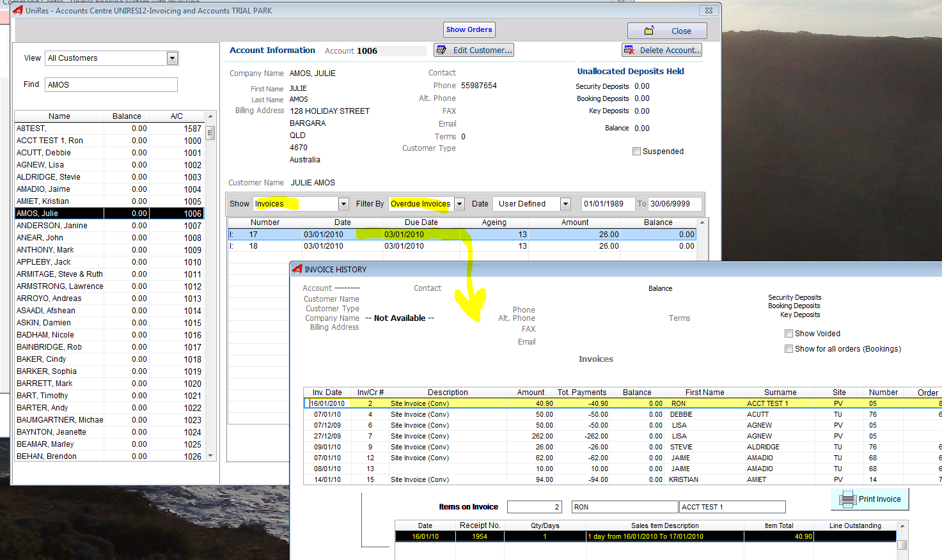Sort customer list by Name column
This screenshot has width=942, height=560.
59,116
